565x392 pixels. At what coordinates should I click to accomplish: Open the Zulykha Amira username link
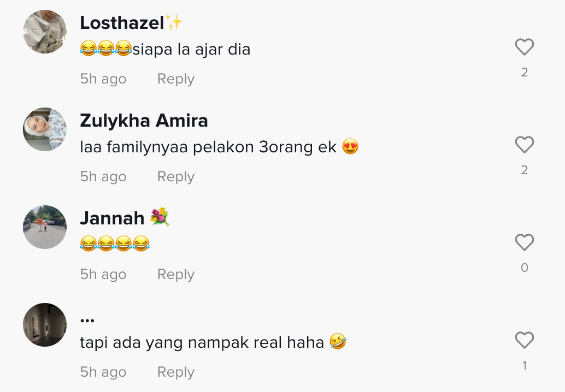tap(144, 120)
